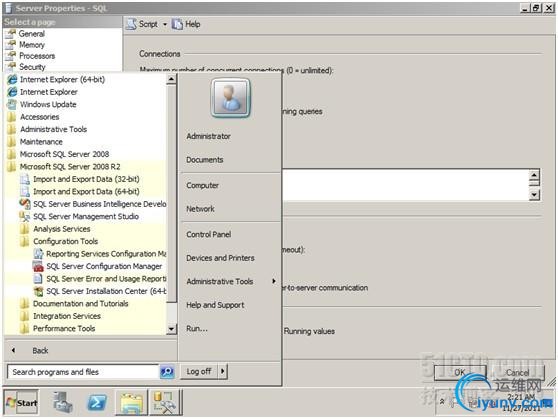Click the list box scroll-down arrow
Image resolution: width=558 pixels, height=419 pixels.
[534, 195]
